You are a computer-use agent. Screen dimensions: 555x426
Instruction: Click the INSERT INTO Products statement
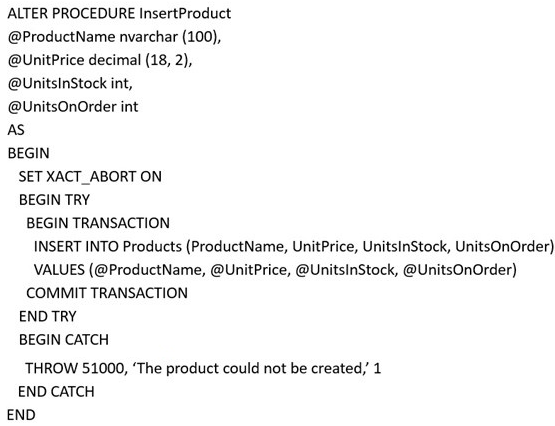pyautogui.click(x=294, y=247)
